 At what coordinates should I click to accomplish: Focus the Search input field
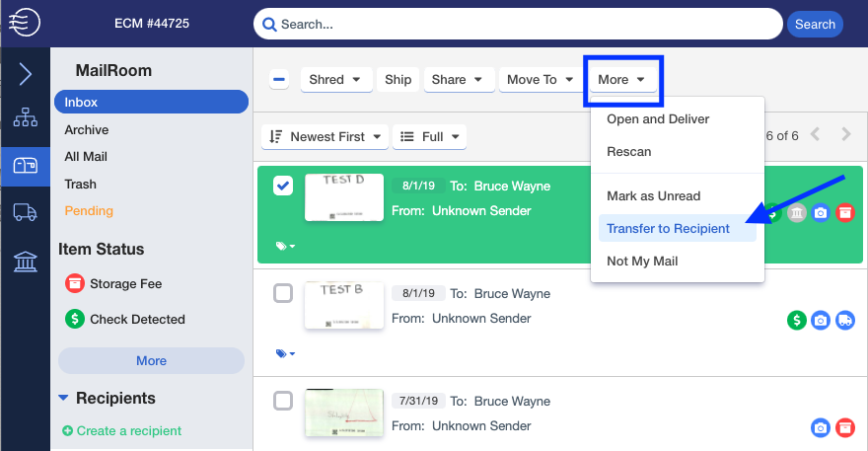click(x=518, y=25)
